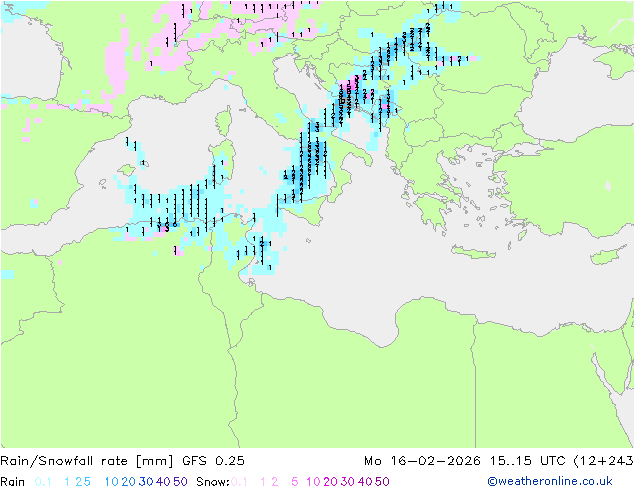Select the Snow legend value 5
The height and width of the screenshot is (490, 634).
point(295,482)
